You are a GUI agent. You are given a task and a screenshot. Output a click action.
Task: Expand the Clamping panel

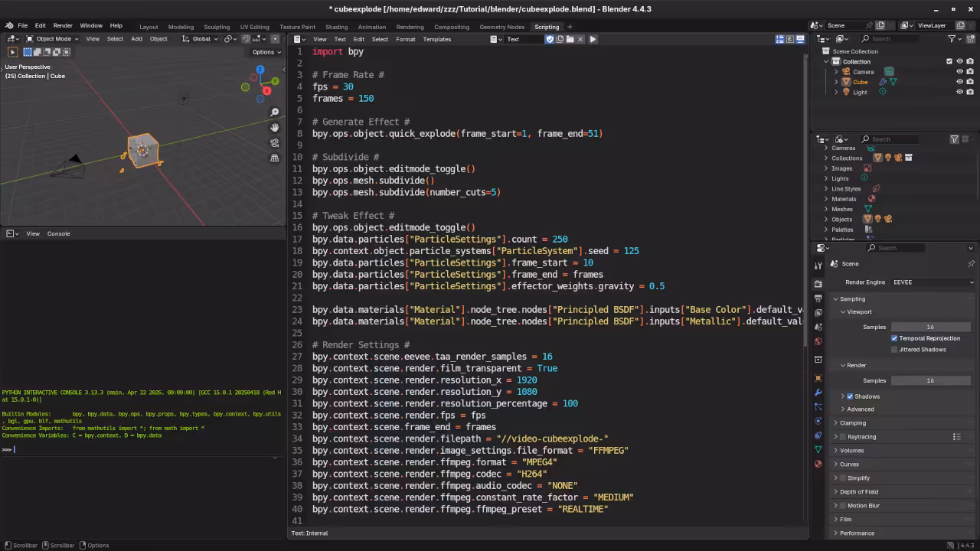point(852,423)
